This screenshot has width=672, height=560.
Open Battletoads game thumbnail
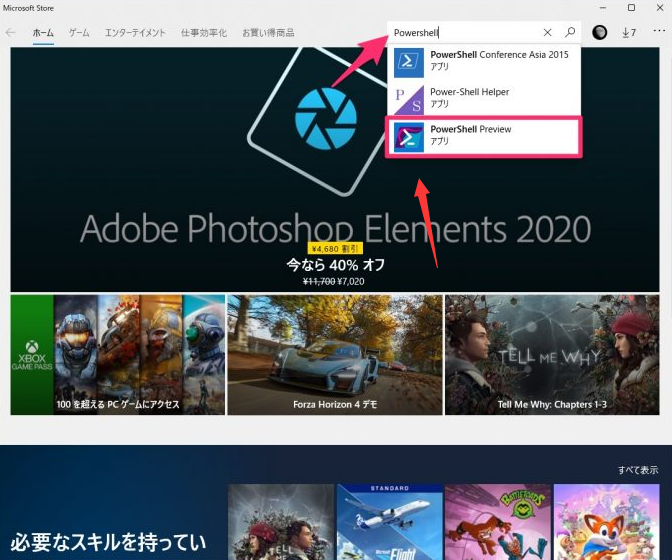(x=498, y=522)
